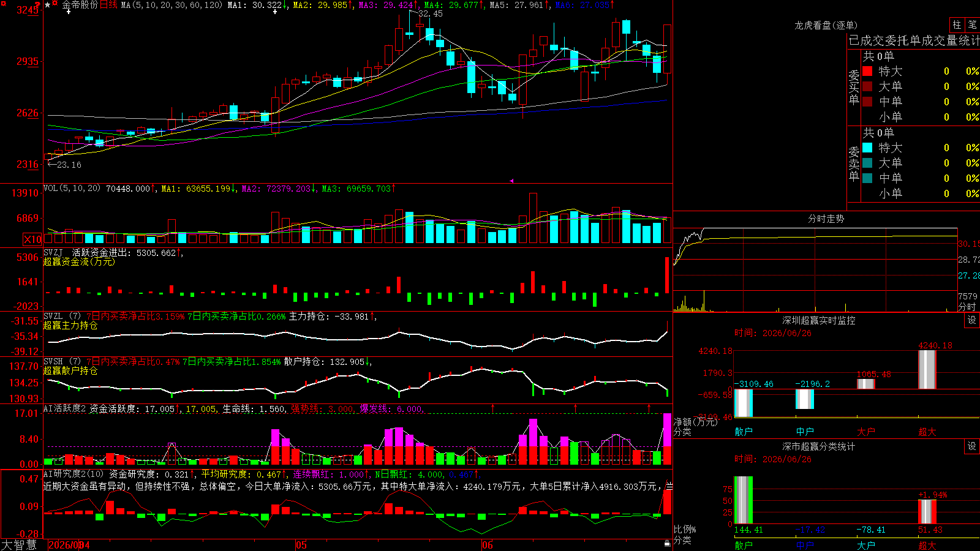The image size is (980, 551).
Task: Click the SVZL (7) indicator name
Action: (62, 317)
